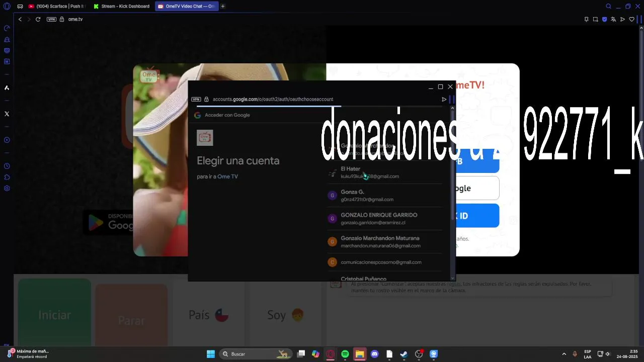The height and width of the screenshot is (362, 644).
Task: Select the OmeTV Video Chat tab
Action: point(187,7)
